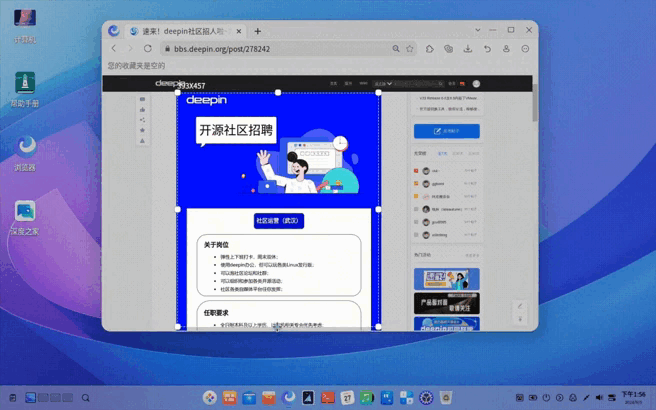Click the thumbs-up like icon in post sidebar
Viewport: 656px width, 410px height.
tap(142, 110)
